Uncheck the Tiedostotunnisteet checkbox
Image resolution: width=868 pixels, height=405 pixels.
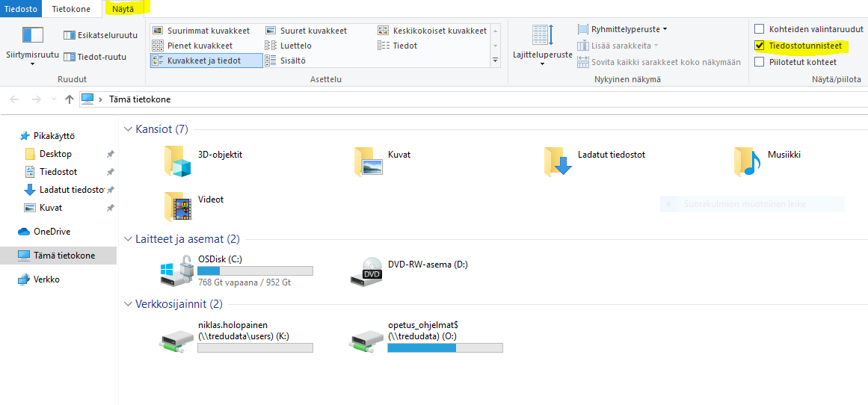(x=760, y=46)
